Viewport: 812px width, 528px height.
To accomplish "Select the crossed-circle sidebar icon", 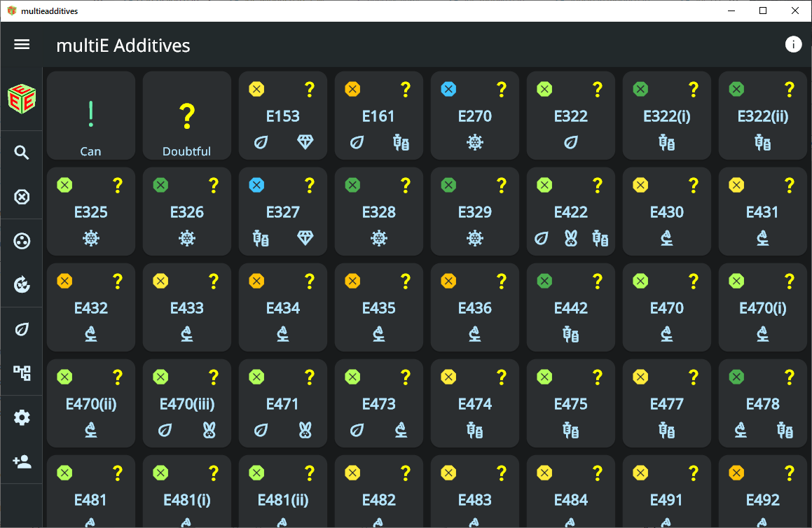I will [22, 197].
